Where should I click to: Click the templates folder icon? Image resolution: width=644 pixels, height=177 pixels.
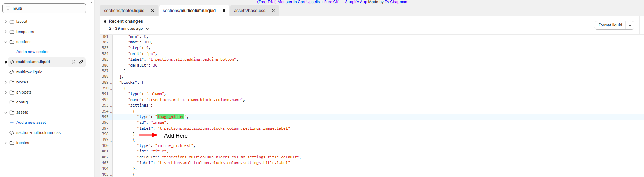click(12, 32)
